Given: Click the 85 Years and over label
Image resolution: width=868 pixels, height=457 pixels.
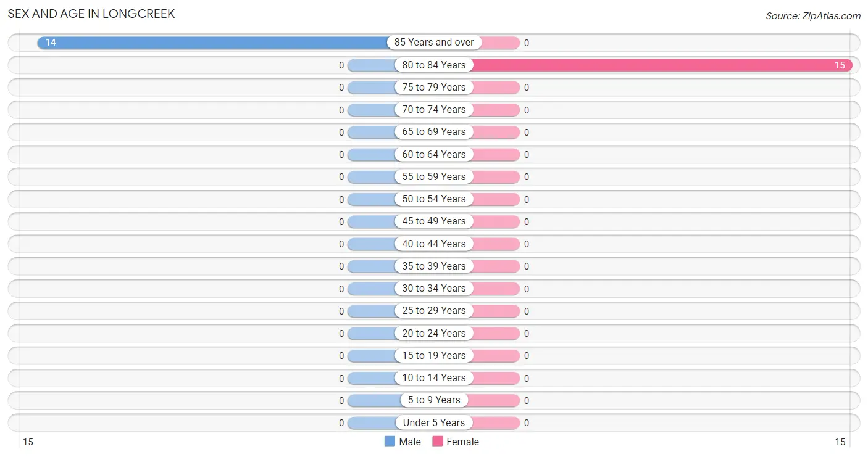Looking at the screenshot, I should (x=434, y=43).
